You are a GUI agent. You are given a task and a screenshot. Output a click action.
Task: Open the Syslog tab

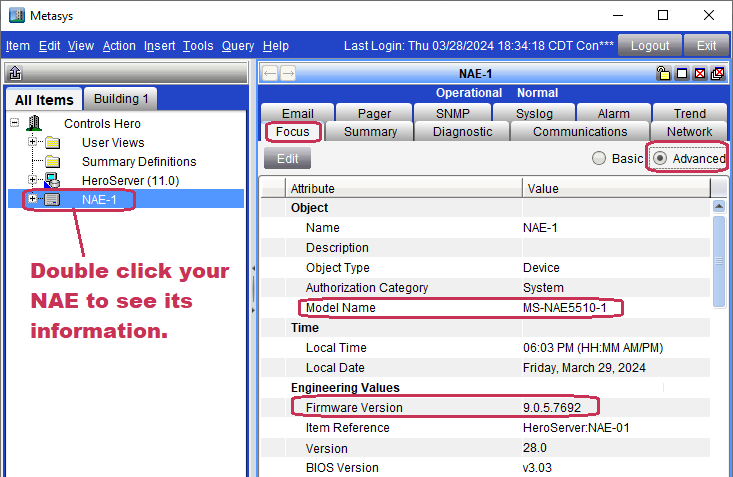(x=534, y=113)
